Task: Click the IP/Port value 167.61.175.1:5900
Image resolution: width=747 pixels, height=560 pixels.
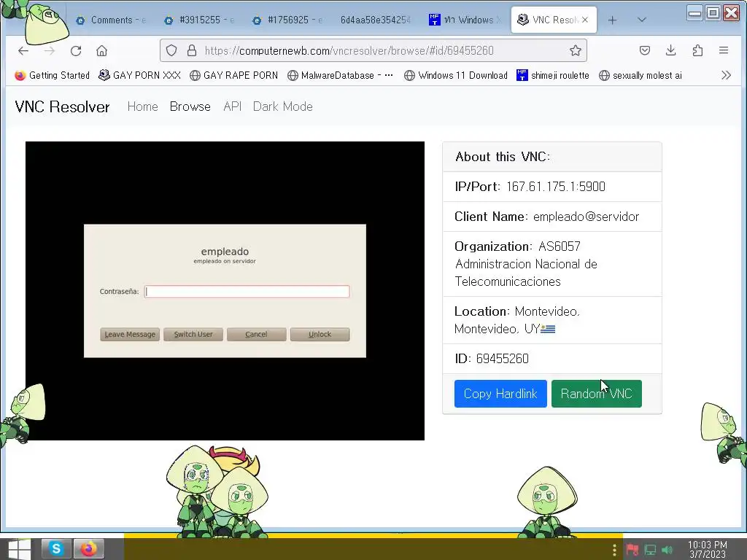Action: coord(555,187)
